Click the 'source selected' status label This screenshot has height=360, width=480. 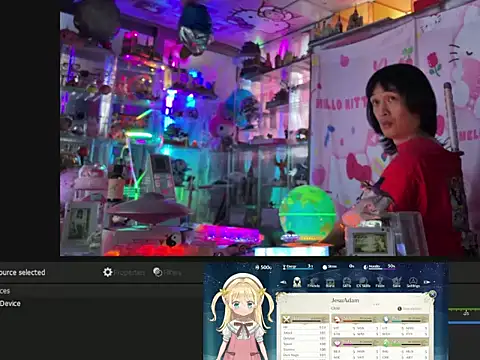(22, 272)
